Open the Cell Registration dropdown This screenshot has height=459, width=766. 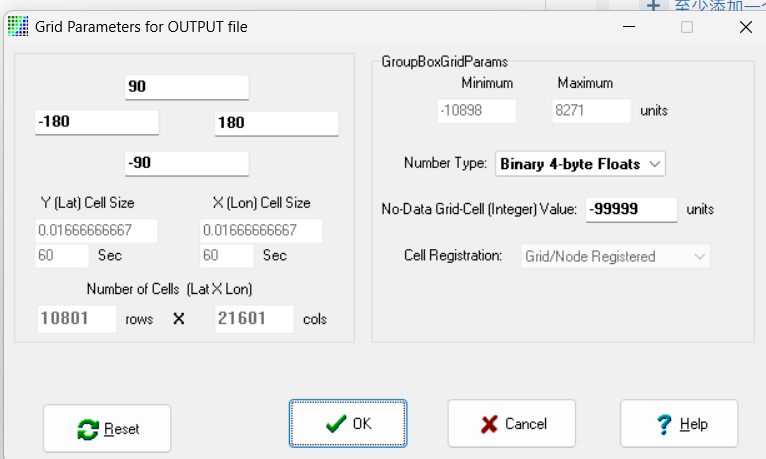[615, 256]
